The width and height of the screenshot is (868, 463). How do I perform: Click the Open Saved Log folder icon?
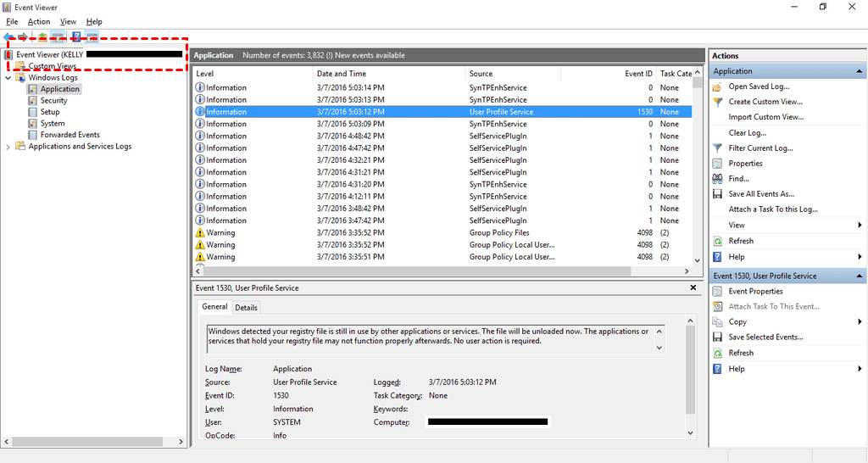[x=718, y=86]
